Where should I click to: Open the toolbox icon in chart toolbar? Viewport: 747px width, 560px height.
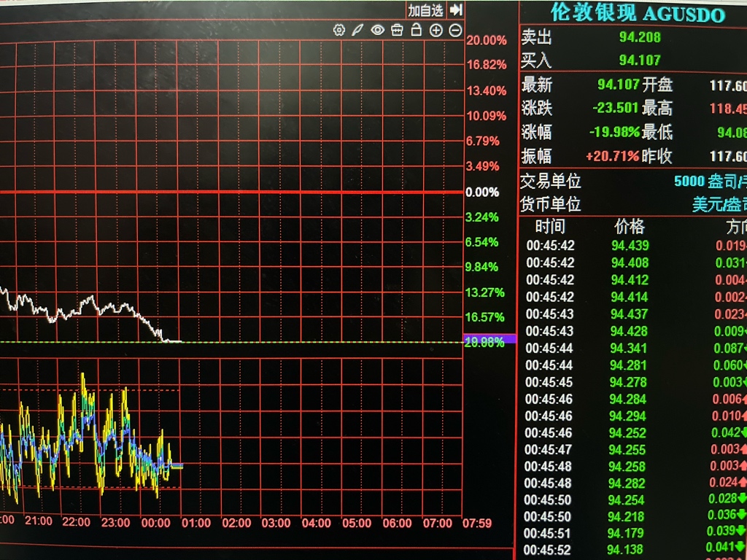[x=397, y=30]
